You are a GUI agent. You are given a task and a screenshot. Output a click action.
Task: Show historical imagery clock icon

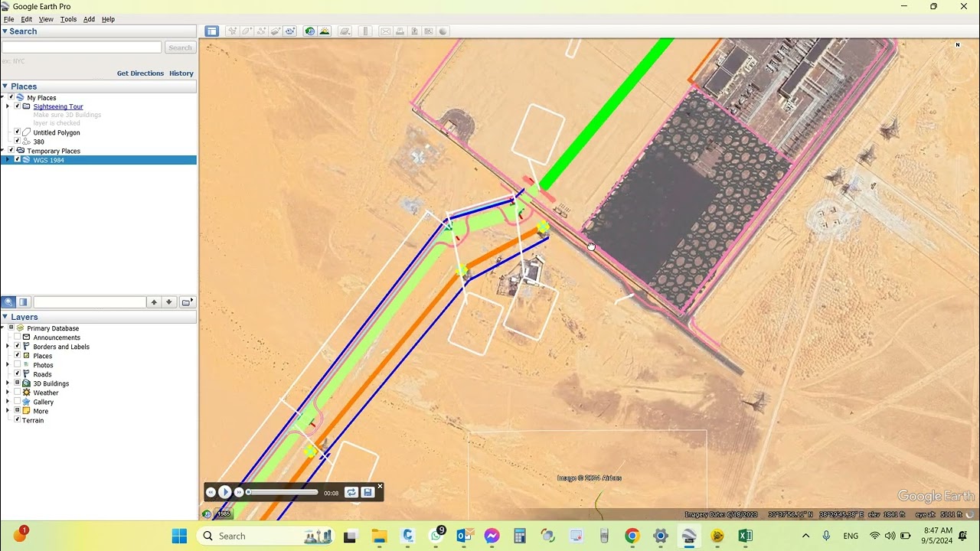(x=310, y=31)
